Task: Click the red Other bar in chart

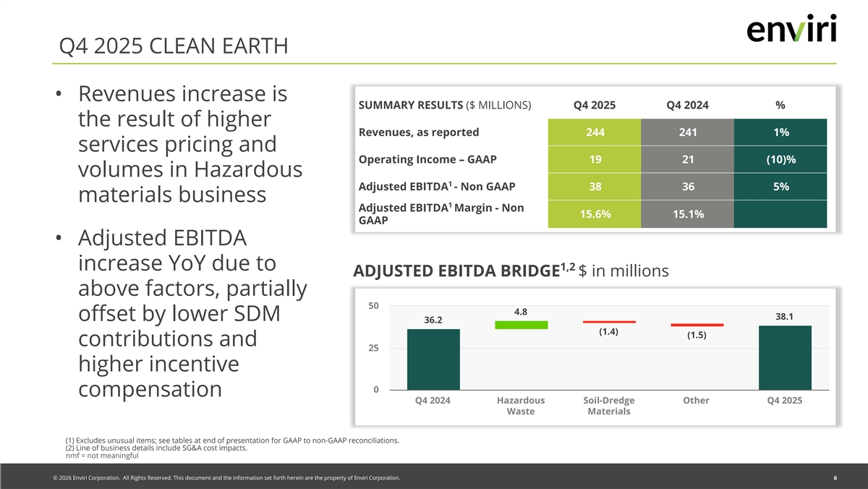Action: click(697, 325)
